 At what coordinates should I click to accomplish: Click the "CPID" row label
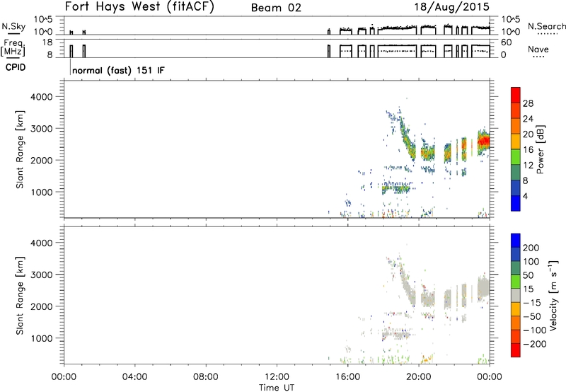tap(16, 67)
